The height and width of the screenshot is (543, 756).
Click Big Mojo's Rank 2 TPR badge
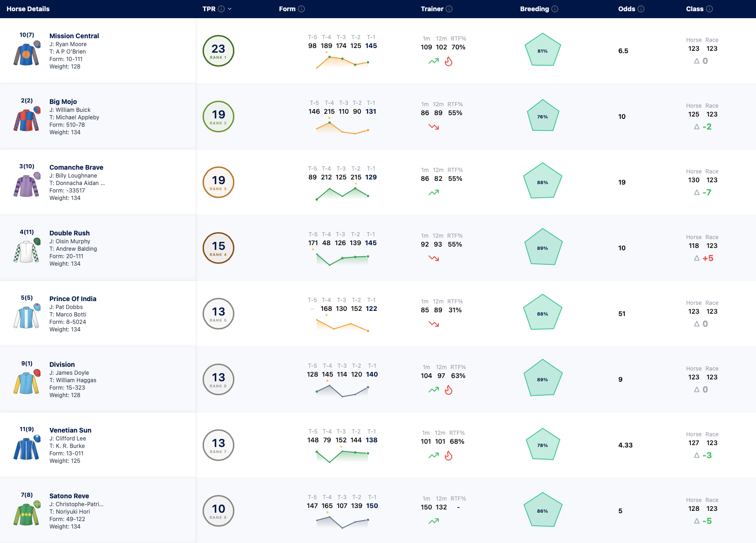tap(218, 117)
